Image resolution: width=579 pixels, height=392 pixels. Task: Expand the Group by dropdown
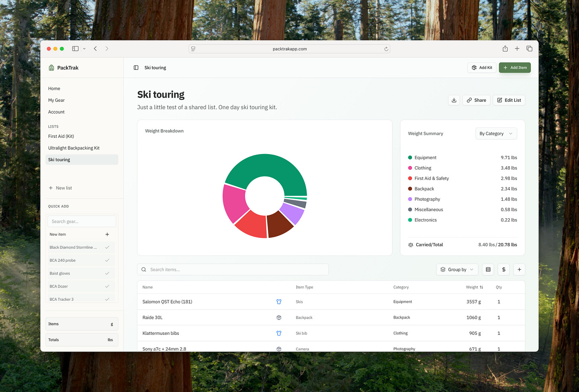point(457,269)
